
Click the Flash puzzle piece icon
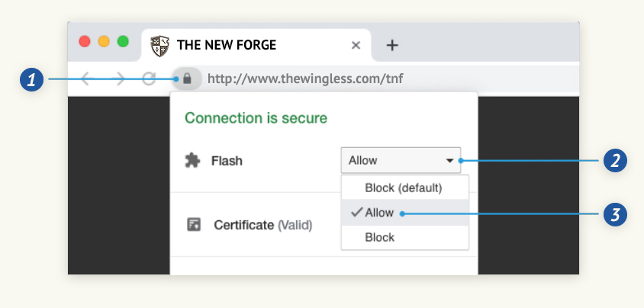tap(192, 160)
